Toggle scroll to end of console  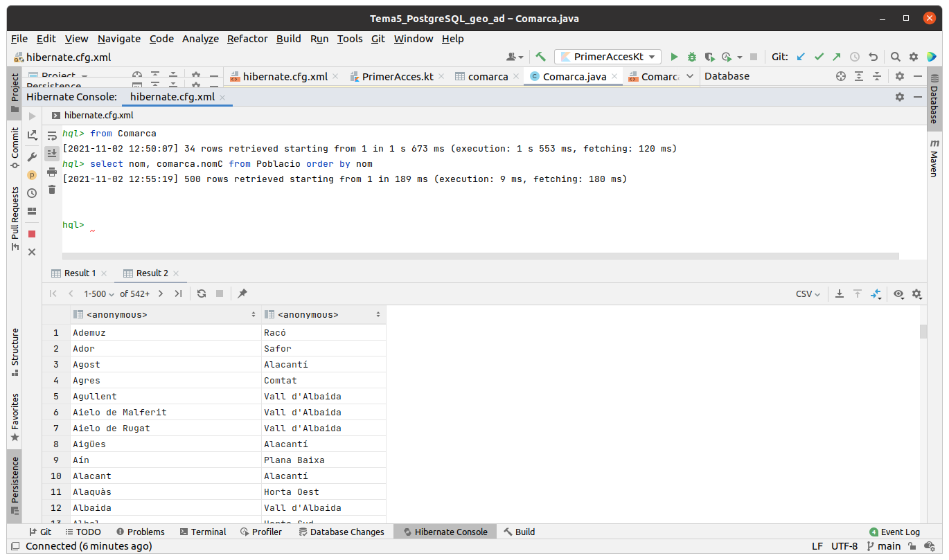(52, 153)
